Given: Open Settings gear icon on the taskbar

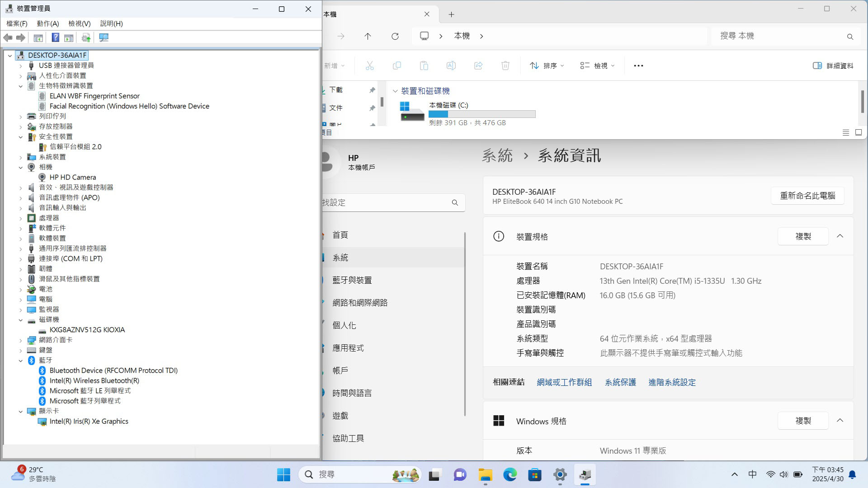Looking at the screenshot, I should point(560,474).
